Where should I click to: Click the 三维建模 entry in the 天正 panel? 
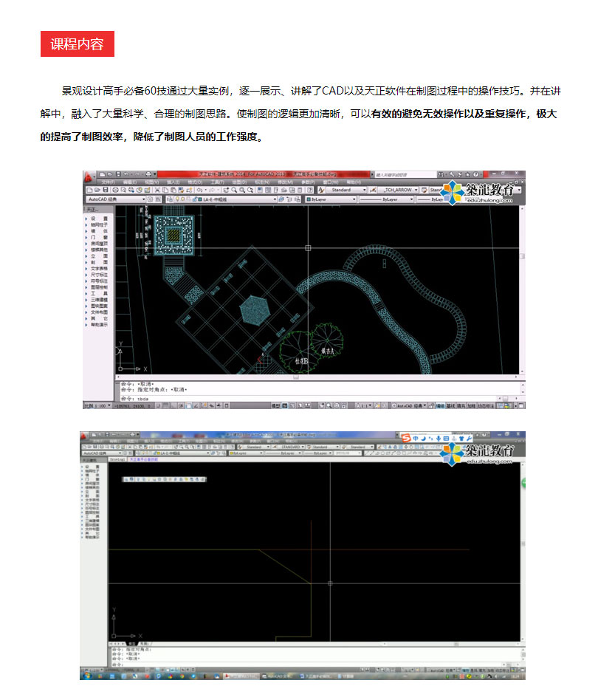(99, 300)
